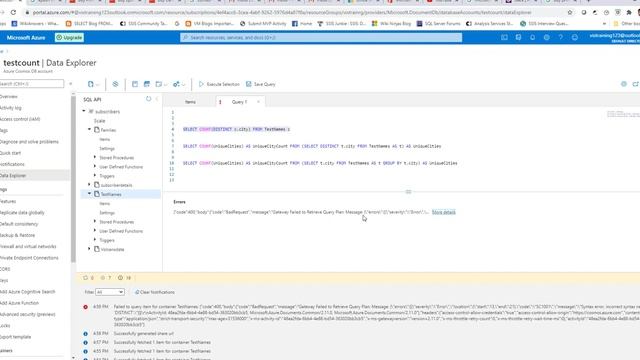This screenshot has width=640, height=360.
Task: Collapse the subscribers database node
Action: [x=84, y=111]
